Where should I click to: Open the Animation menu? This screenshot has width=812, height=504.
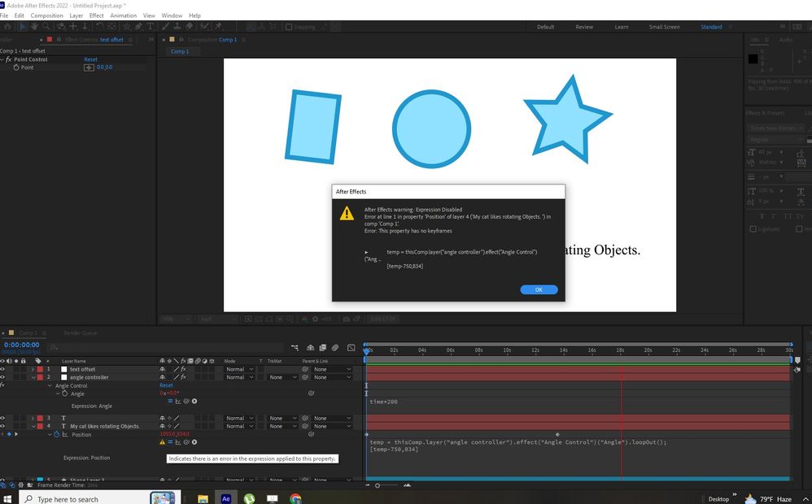pyautogui.click(x=123, y=15)
